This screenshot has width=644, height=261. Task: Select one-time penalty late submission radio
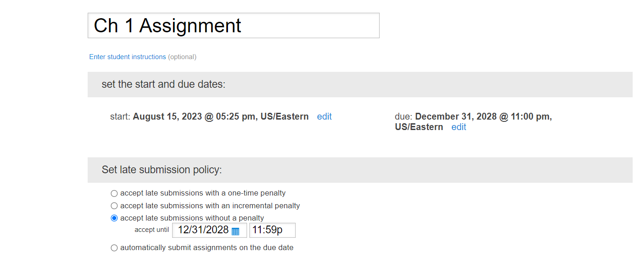(114, 193)
